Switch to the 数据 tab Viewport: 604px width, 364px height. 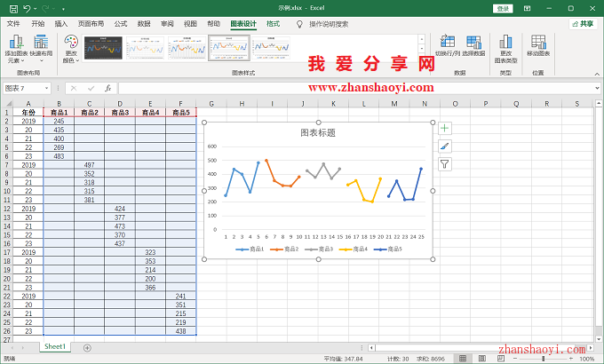(144, 24)
